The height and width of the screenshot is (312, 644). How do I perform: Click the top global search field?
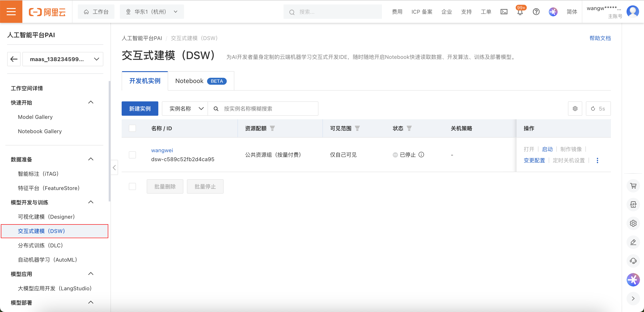pyautogui.click(x=333, y=12)
